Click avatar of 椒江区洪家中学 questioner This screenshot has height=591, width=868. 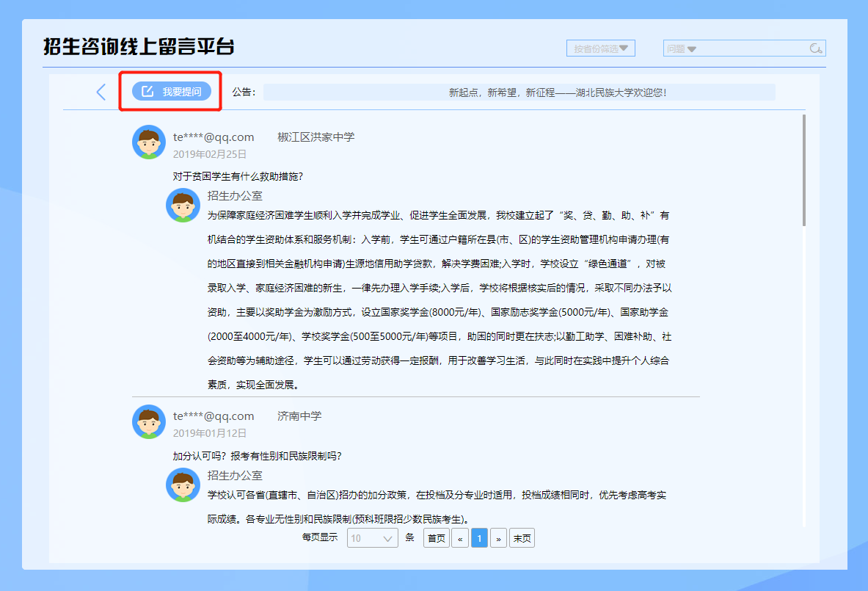click(x=149, y=142)
